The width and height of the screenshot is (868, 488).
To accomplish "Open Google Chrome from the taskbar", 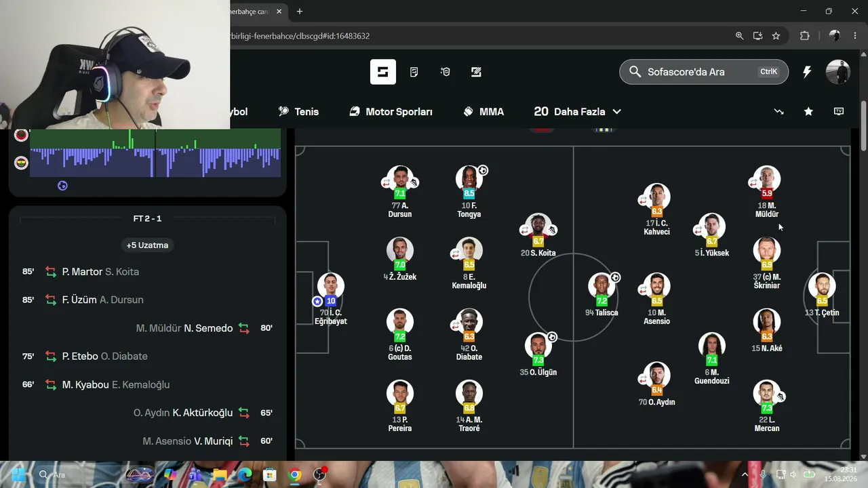I will pos(295,474).
